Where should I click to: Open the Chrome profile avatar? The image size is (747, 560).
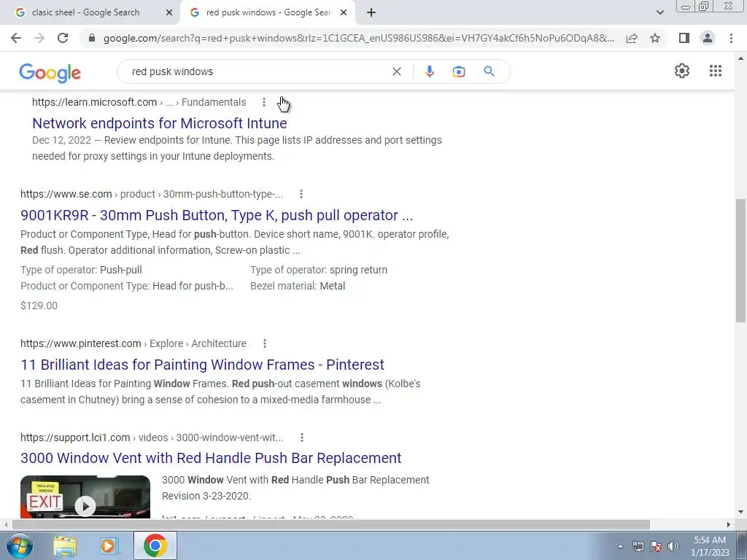point(708,38)
